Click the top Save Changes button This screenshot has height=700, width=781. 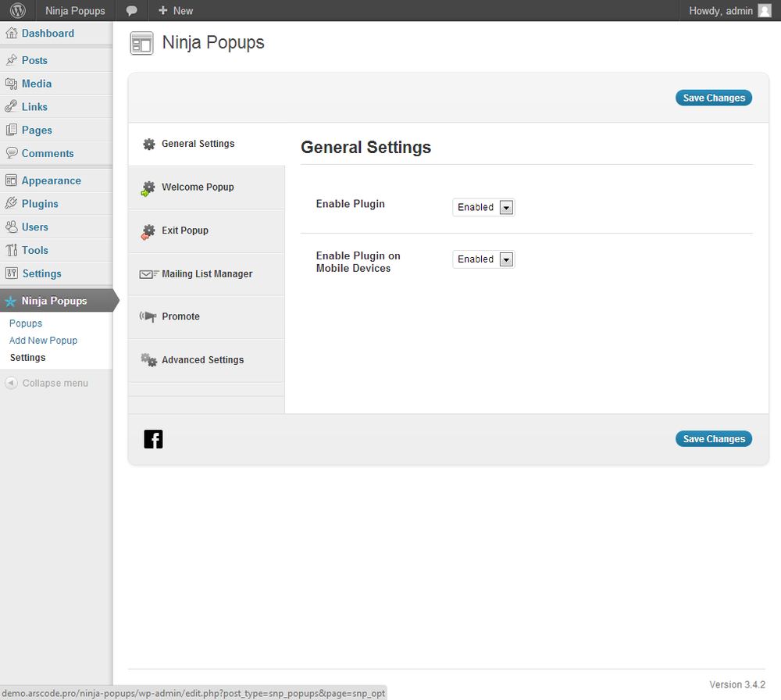coord(714,98)
